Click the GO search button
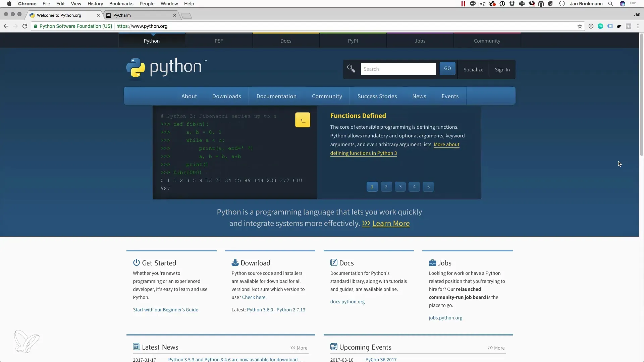The width and height of the screenshot is (644, 362). click(x=447, y=68)
